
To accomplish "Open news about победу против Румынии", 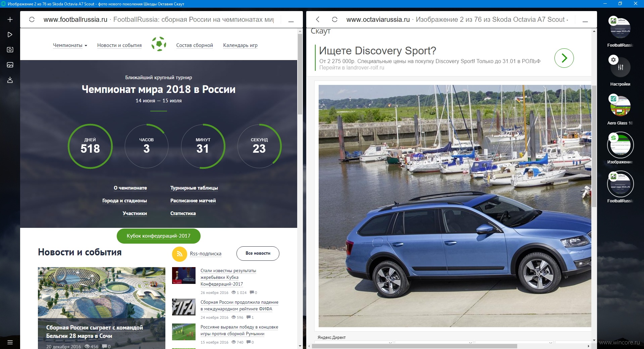I will (239, 330).
